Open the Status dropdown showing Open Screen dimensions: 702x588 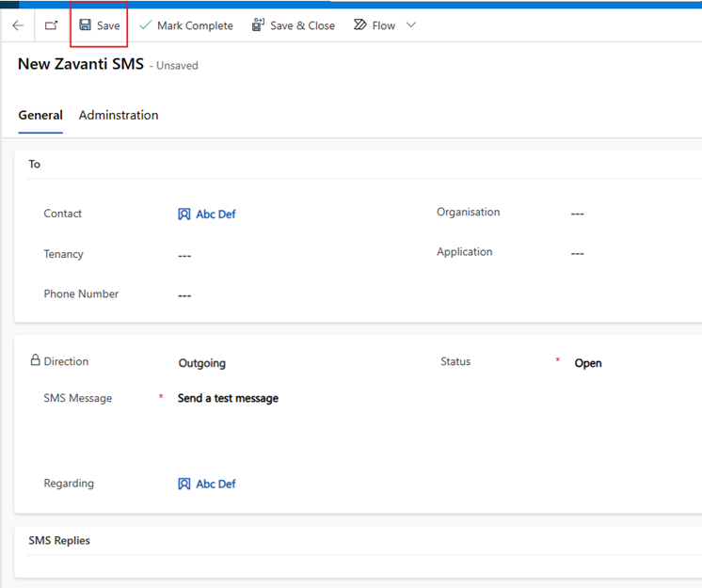pos(588,363)
